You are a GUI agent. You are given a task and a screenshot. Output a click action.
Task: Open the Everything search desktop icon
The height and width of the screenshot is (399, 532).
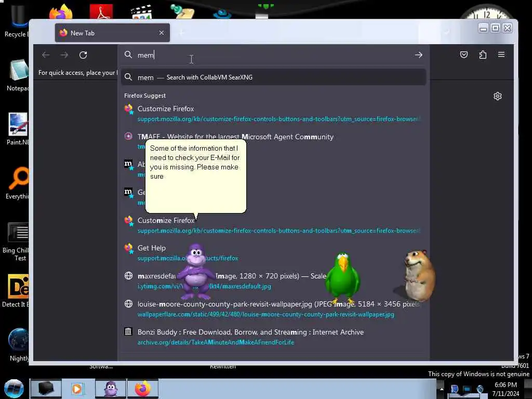pyautogui.click(x=18, y=183)
